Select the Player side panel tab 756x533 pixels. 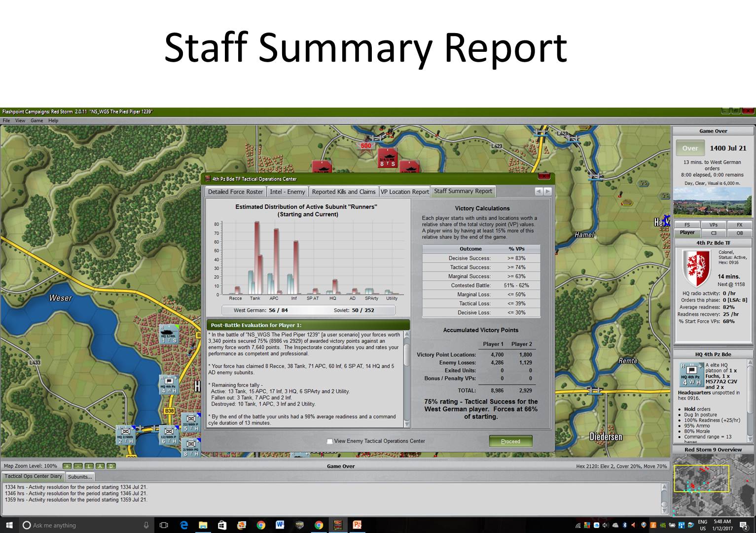point(687,232)
